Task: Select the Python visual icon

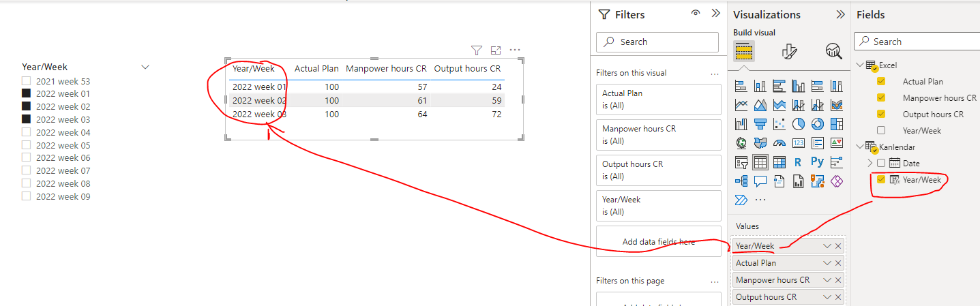Action: (x=818, y=162)
